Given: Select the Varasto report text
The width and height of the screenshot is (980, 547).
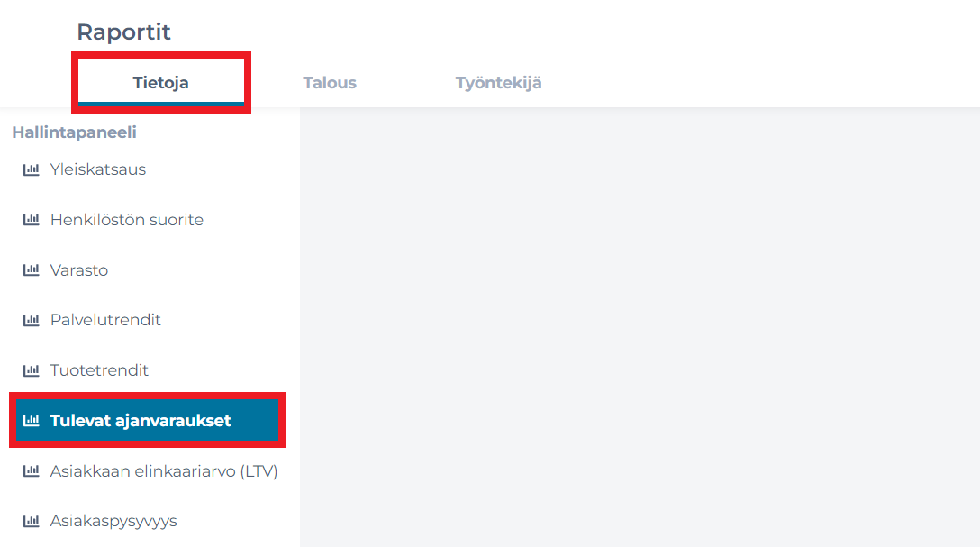Looking at the screenshot, I should coord(79,270).
